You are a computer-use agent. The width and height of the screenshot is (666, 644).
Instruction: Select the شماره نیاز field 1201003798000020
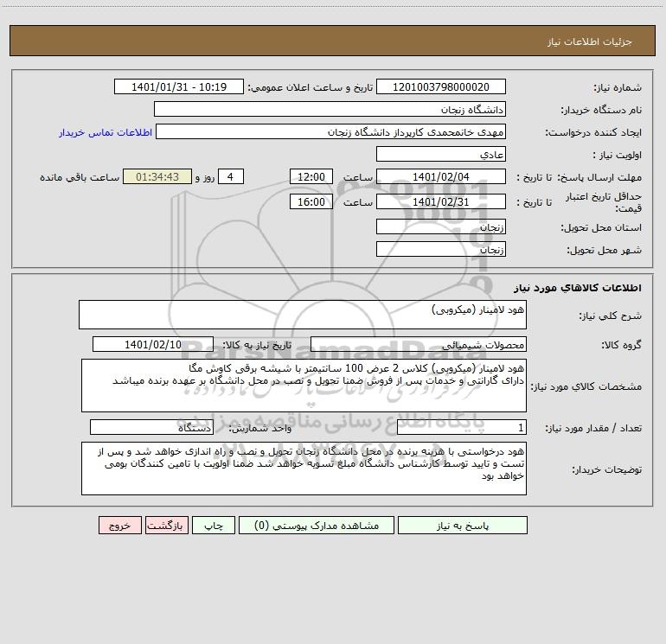click(441, 86)
